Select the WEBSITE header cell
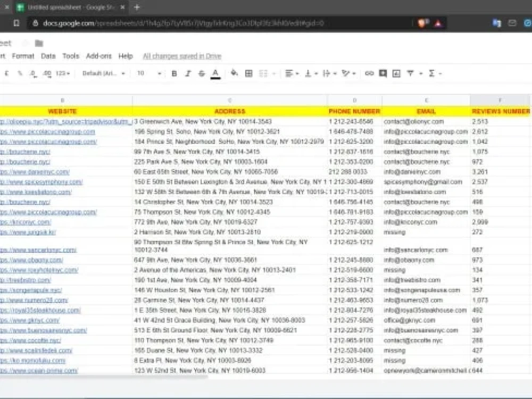Screen dimensions: 532x399 click(62, 111)
